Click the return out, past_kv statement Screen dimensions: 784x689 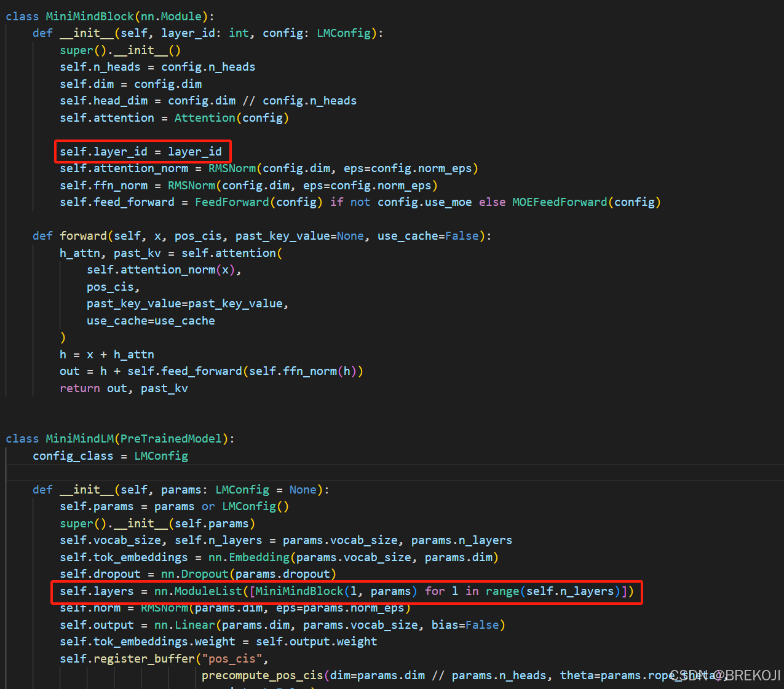pyautogui.click(x=123, y=388)
